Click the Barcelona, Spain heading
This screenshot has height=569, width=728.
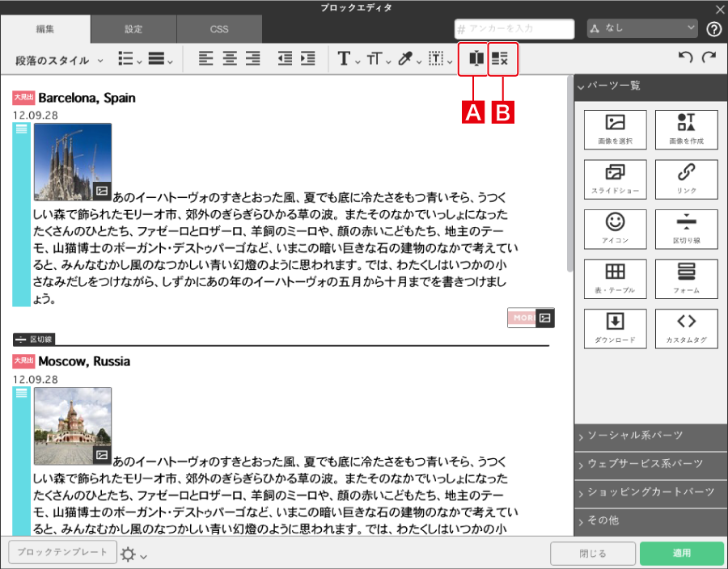pos(87,98)
